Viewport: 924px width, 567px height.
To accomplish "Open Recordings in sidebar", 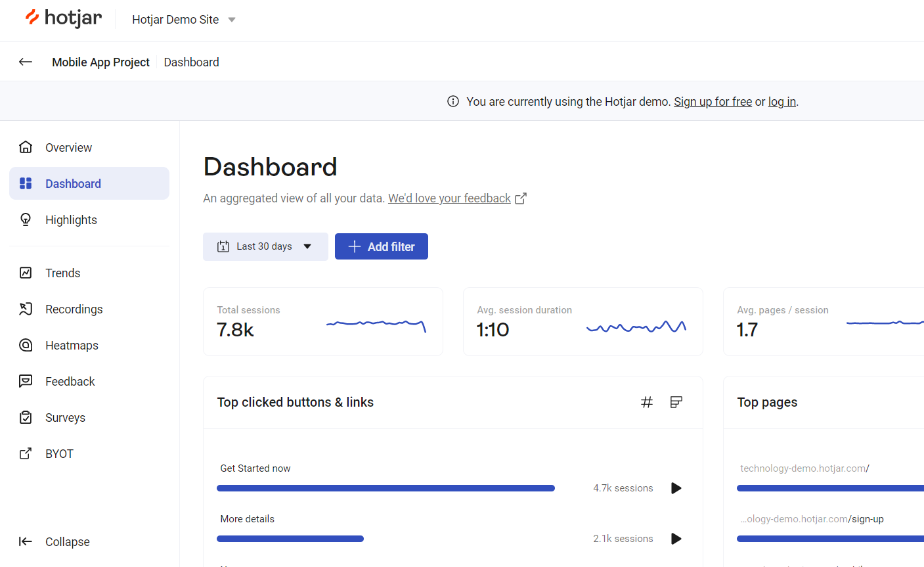I will point(89,309).
